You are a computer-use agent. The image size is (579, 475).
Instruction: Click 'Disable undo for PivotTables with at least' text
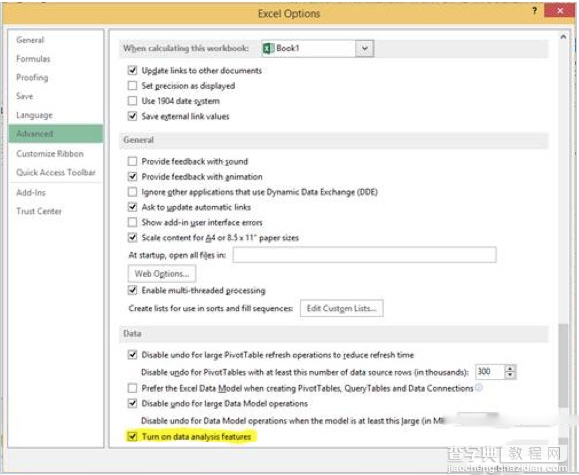click(305, 372)
